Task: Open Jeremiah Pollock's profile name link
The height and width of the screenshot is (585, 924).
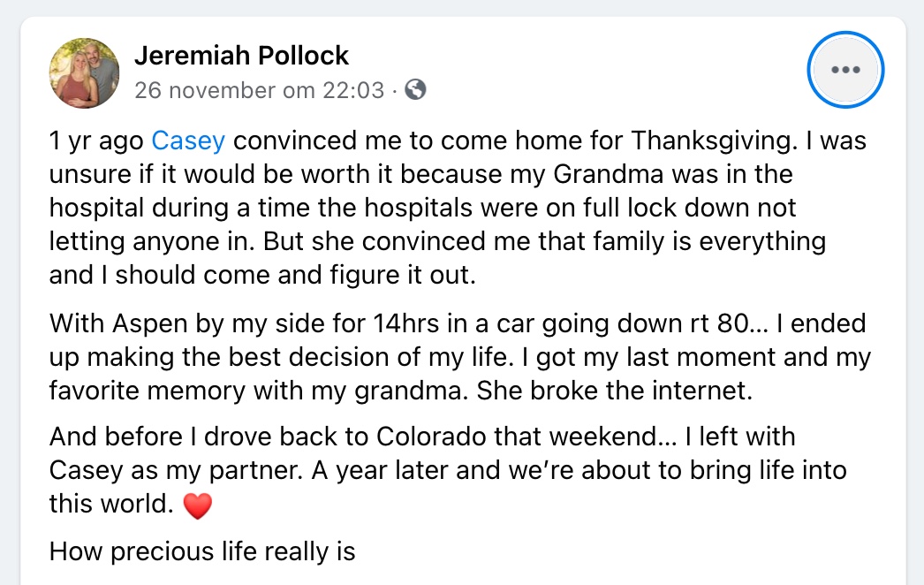Action: click(242, 56)
